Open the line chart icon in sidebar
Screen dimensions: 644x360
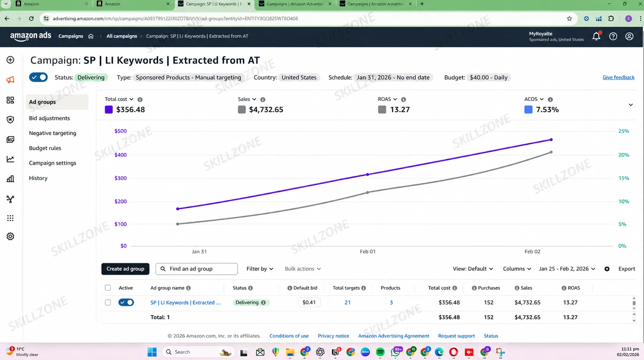tap(10, 159)
